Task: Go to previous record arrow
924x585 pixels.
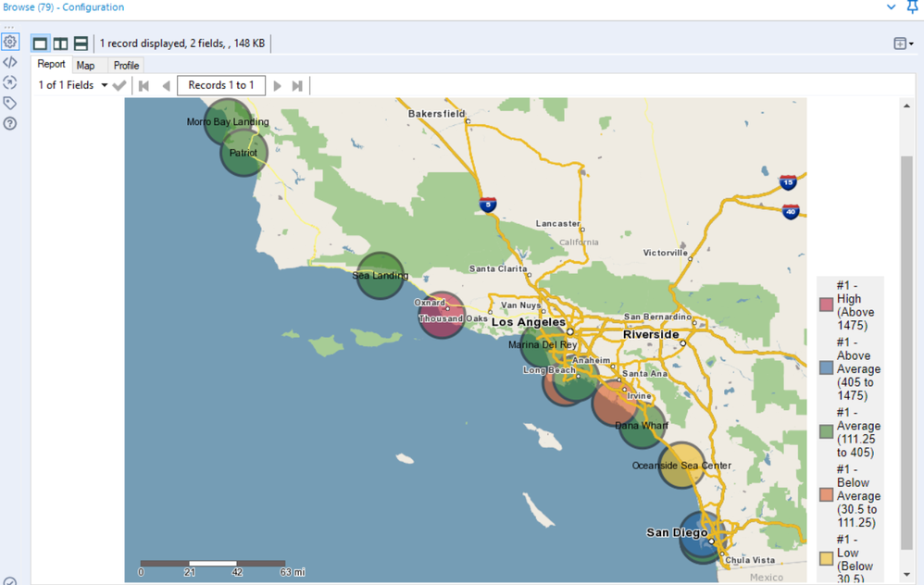Action: click(166, 86)
